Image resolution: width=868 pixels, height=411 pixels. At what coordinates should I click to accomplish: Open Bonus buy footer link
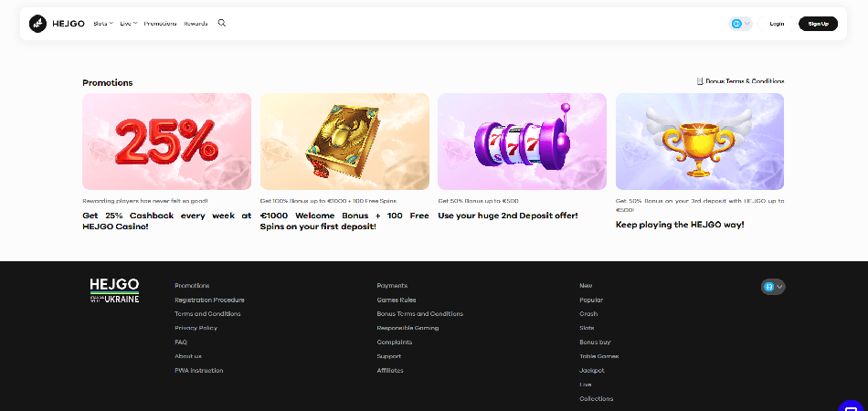(595, 342)
